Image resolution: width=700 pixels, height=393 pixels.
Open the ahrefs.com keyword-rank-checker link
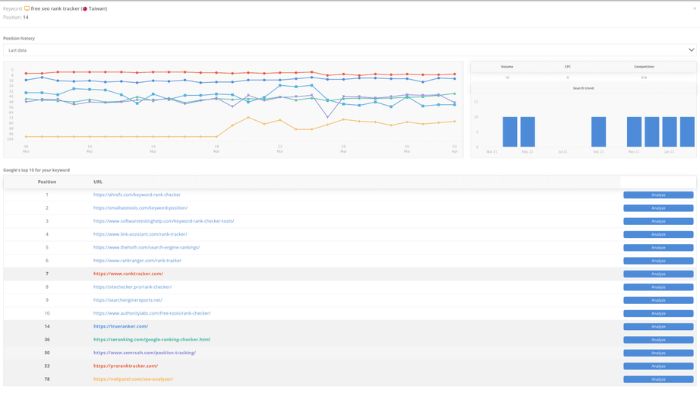point(137,195)
